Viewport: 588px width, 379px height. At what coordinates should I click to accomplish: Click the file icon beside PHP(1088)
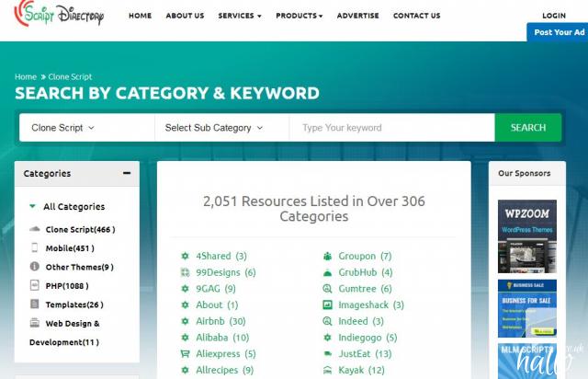[35, 285]
